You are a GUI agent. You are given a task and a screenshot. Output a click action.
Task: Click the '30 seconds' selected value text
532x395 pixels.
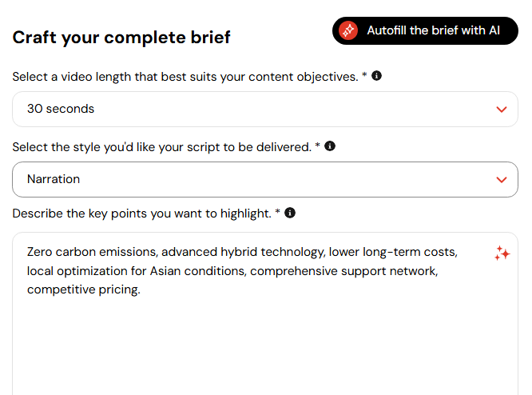tap(61, 109)
